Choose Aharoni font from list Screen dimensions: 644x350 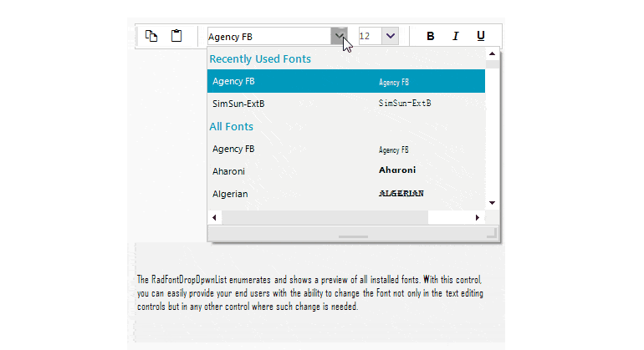pos(345,171)
